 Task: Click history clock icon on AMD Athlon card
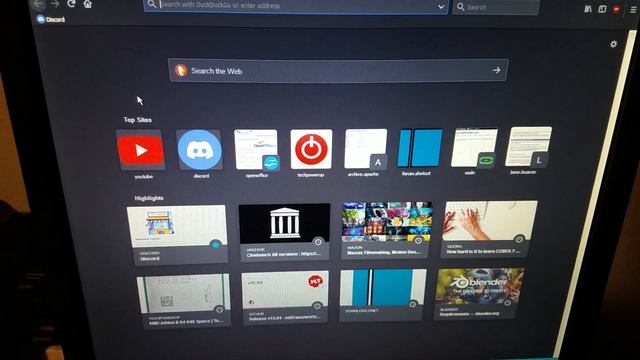coord(219,310)
